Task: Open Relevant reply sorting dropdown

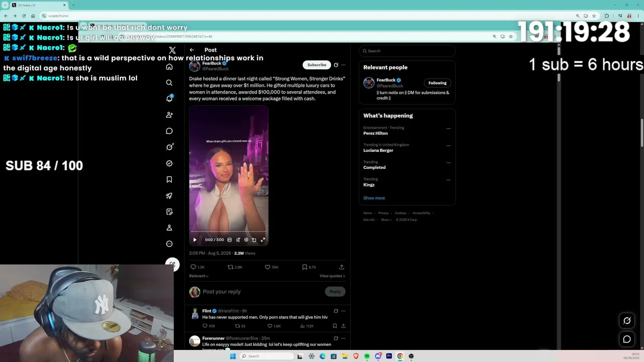Action: [x=199, y=276]
